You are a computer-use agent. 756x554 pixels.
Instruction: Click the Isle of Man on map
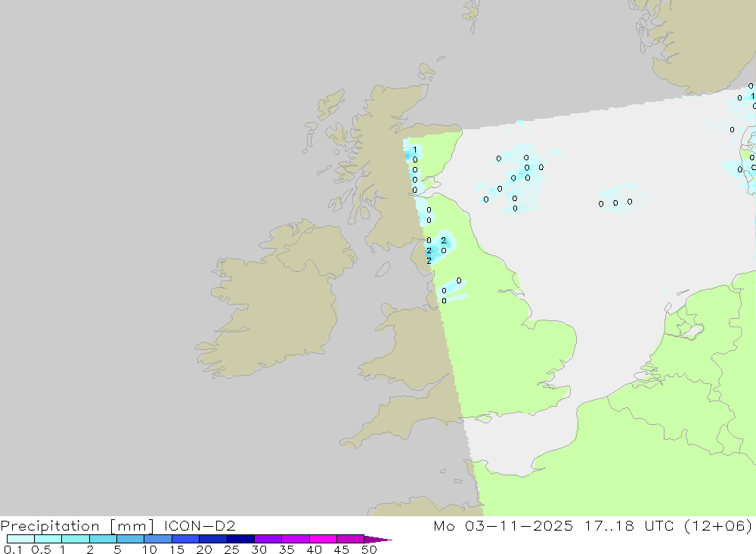383,270
